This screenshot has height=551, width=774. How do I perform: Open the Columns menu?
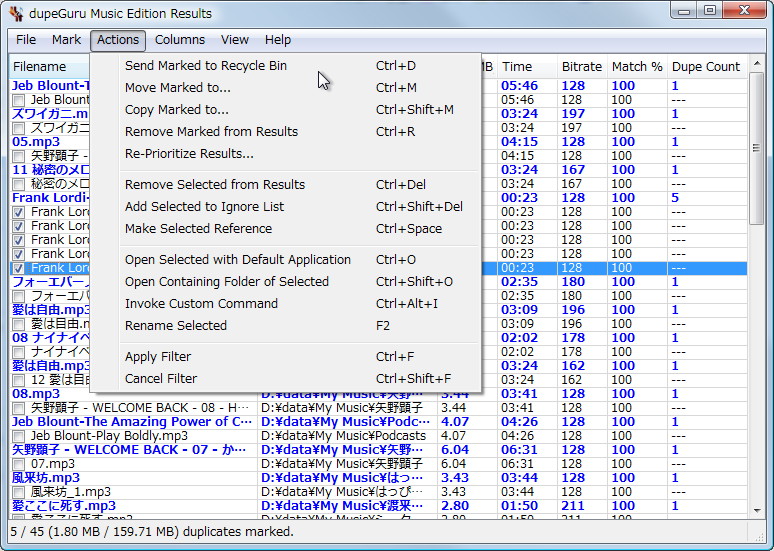(x=180, y=40)
